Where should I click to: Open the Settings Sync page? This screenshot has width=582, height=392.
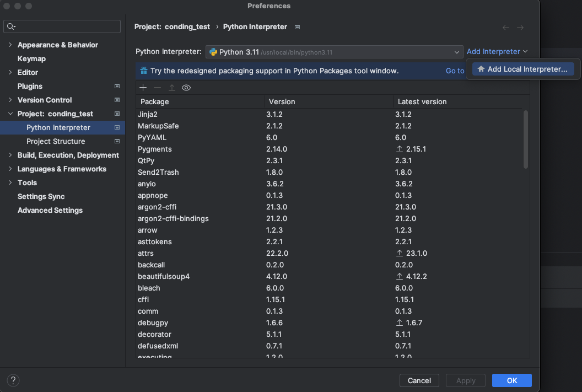pyautogui.click(x=41, y=196)
